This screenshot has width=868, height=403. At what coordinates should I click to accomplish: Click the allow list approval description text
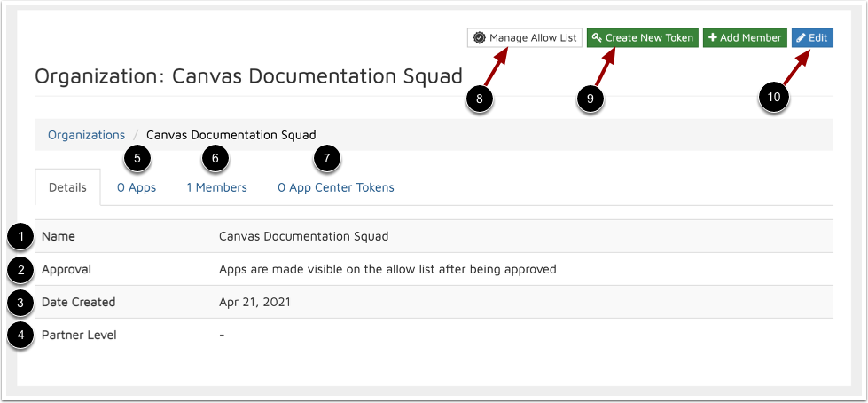[387, 269]
